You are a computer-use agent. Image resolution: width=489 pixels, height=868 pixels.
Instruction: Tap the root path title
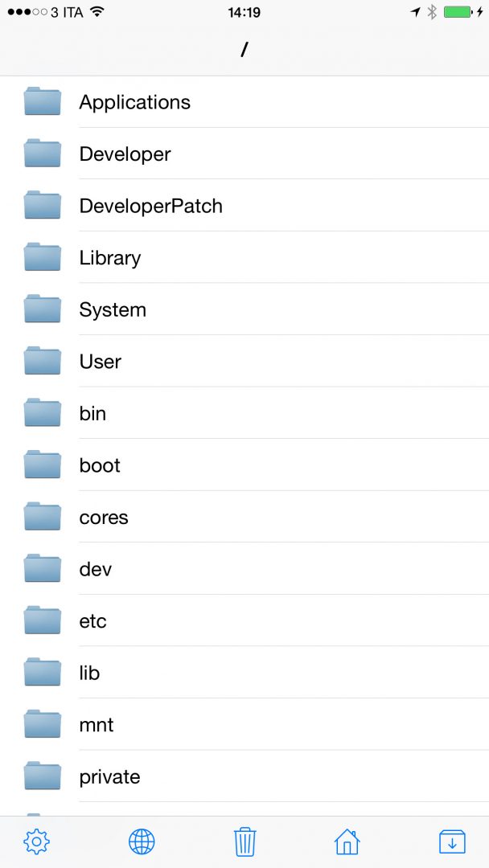[244, 50]
